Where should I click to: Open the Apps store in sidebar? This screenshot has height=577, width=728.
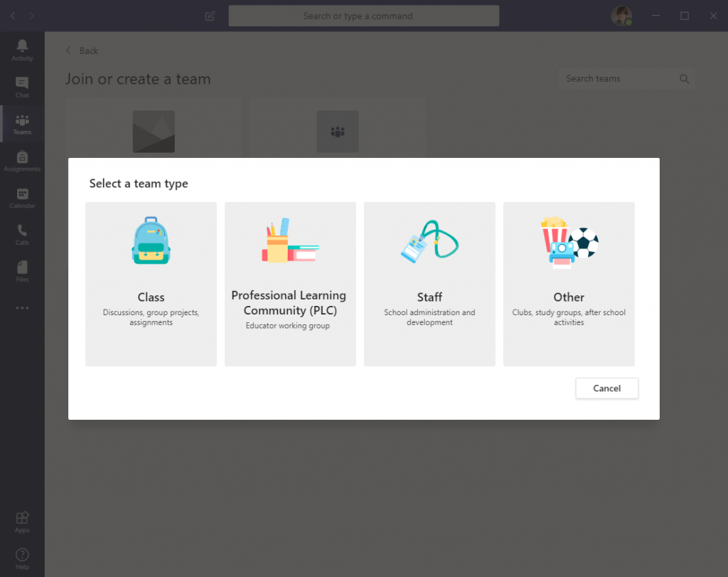click(22, 522)
